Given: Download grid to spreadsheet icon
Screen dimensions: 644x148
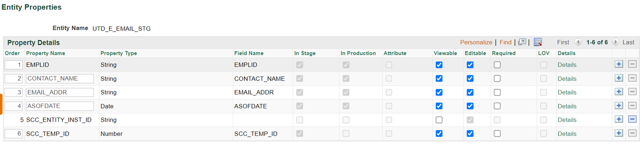Looking at the screenshot, I should pos(538,42).
